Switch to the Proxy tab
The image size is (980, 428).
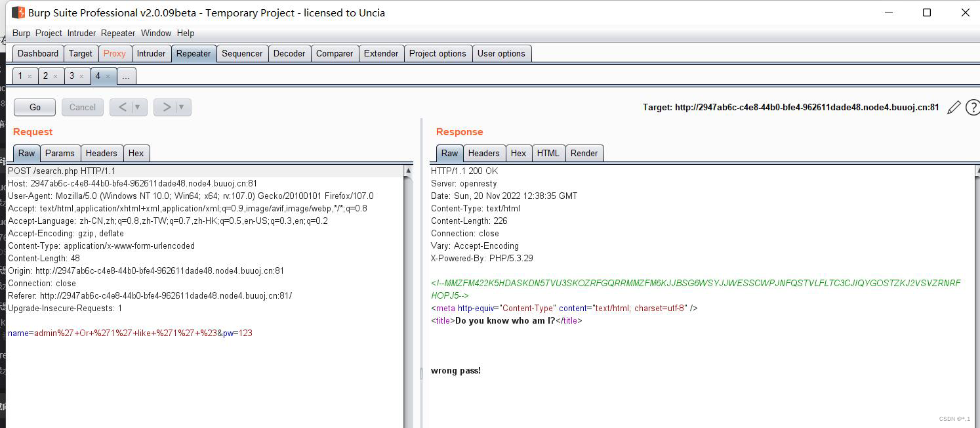[x=114, y=53]
